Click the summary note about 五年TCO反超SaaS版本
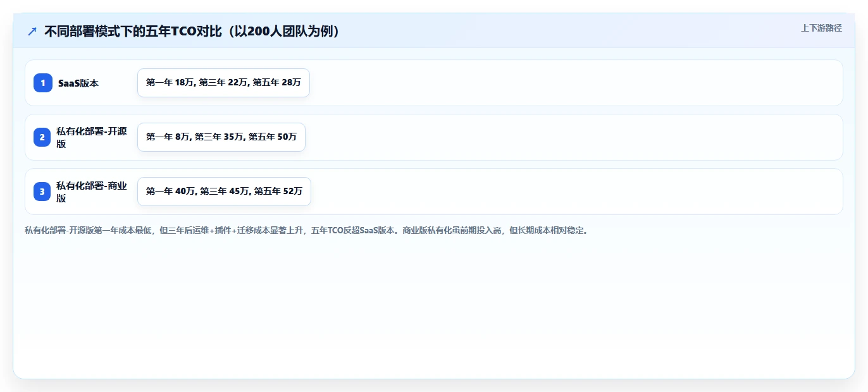 coord(307,231)
